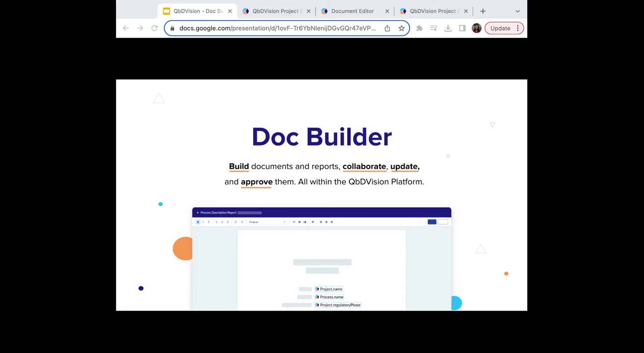Screen dimensions: 644x353
Task: Click Project.name field in slide mockup
Action: point(329,289)
